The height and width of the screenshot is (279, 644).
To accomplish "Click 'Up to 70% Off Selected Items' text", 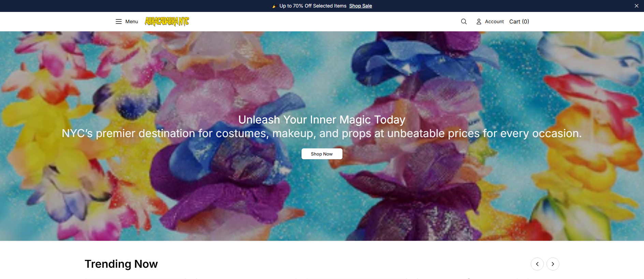I will tap(313, 6).
